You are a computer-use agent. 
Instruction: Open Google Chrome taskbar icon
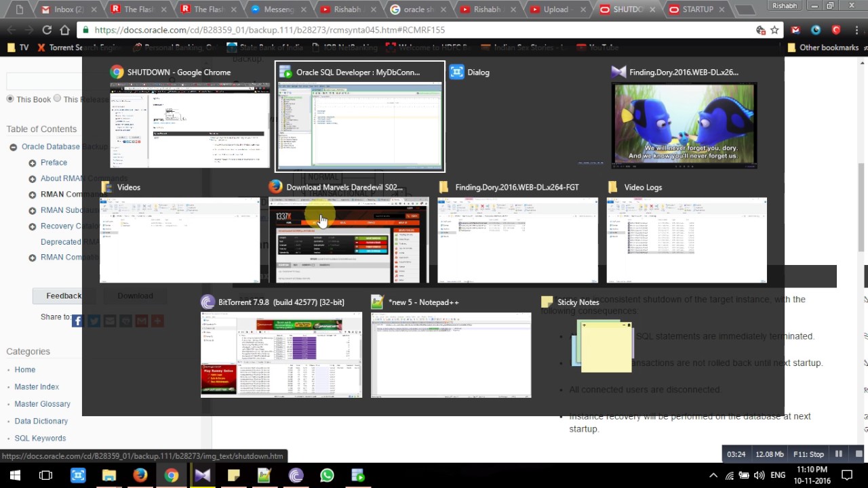tap(171, 475)
